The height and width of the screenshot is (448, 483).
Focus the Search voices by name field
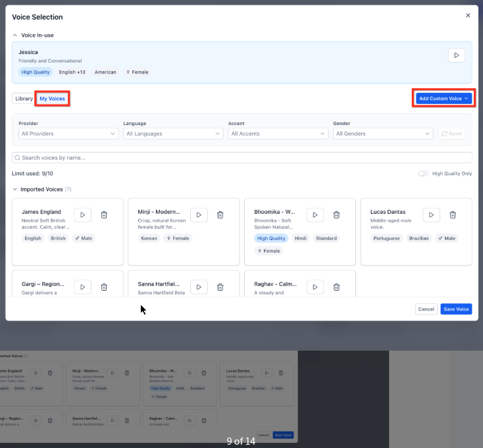[241, 158]
